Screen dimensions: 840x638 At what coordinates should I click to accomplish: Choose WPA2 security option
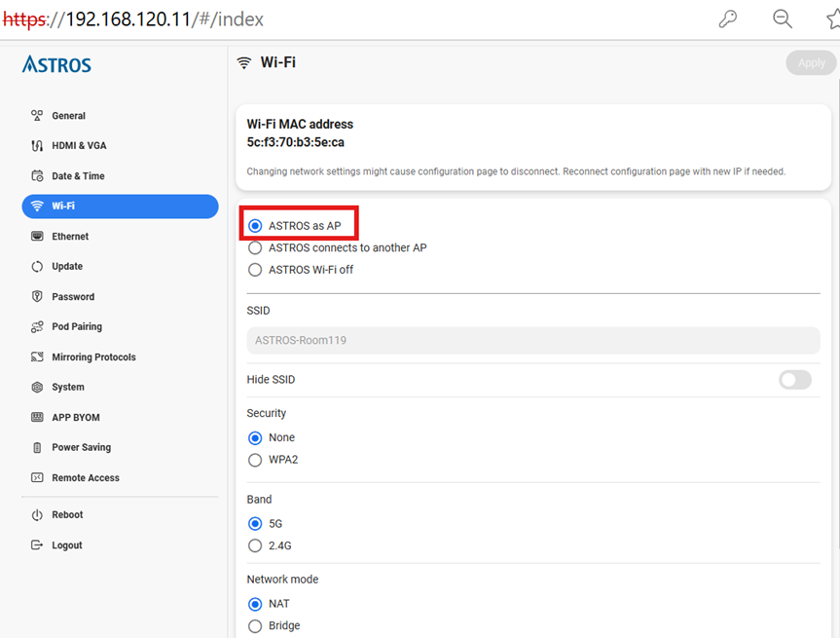tap(255, 460)
